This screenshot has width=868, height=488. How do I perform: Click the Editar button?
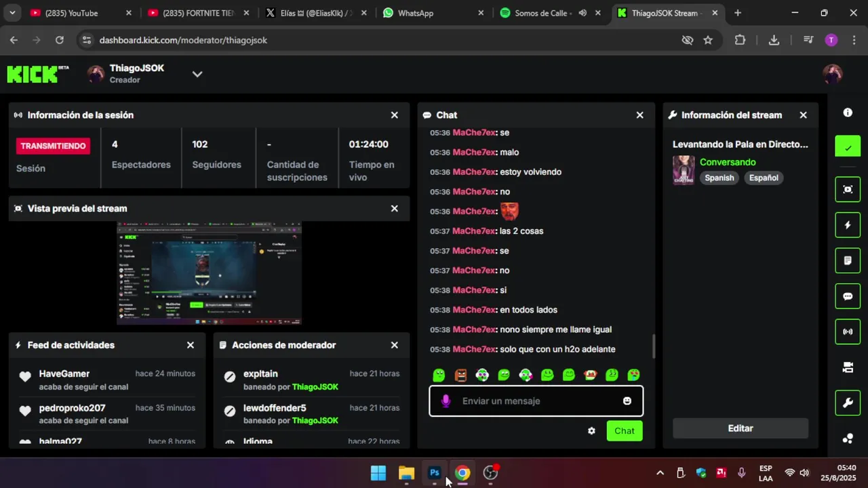point(741,428)
